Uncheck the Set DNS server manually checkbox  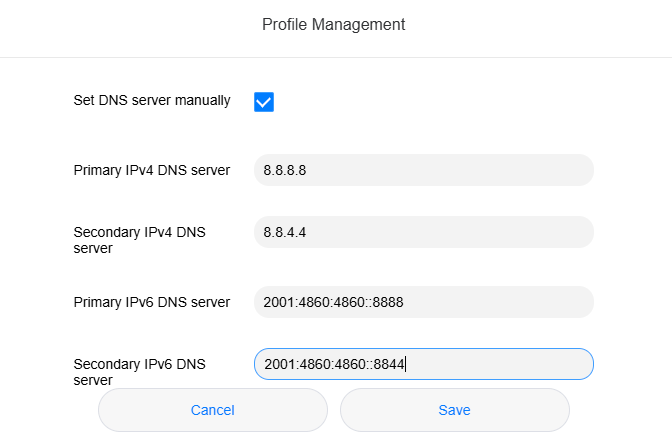pos(264,102)
